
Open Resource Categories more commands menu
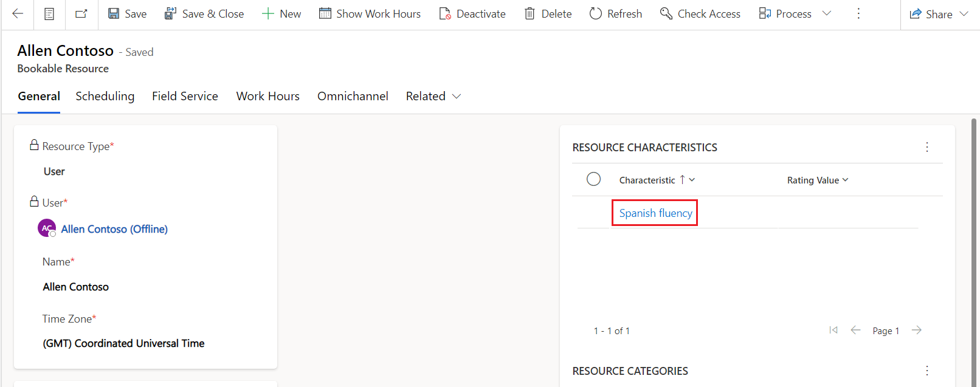(x=927, y=371)
